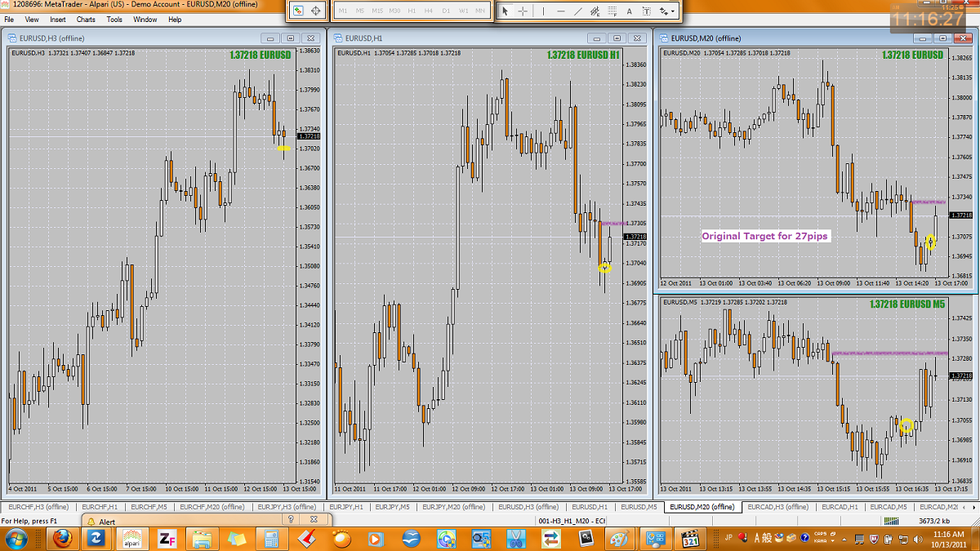Switch to H4 timeframe button
This screenshot has width=980, height=551.
coord(429,11)
